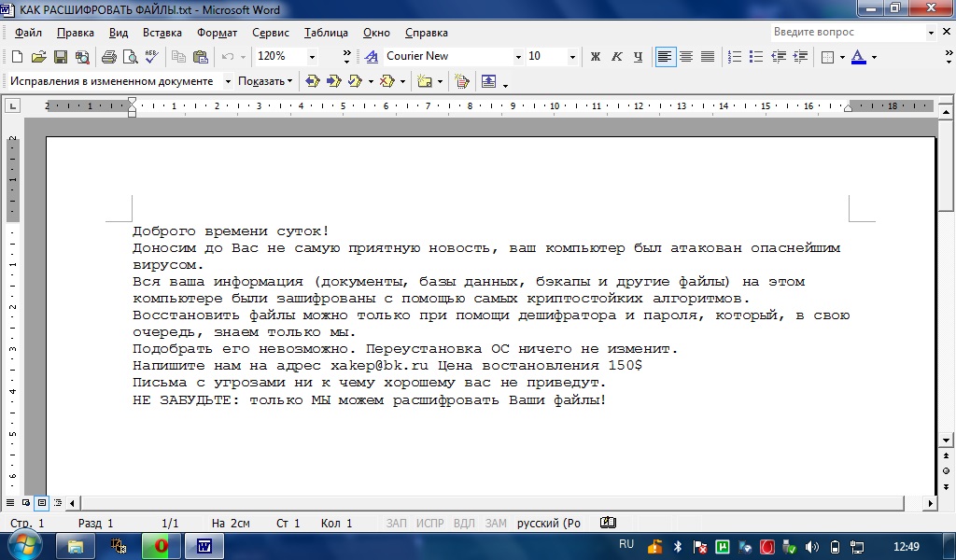
Task: Click the Save floppy disk icon
Action: tap(61, 57)
